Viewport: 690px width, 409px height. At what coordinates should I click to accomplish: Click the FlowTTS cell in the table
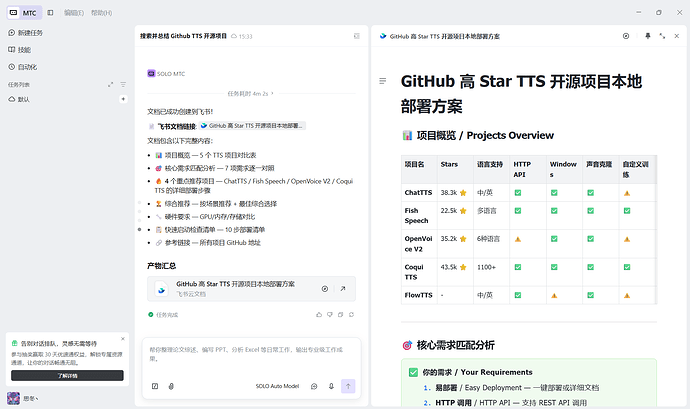click(418, 295)
